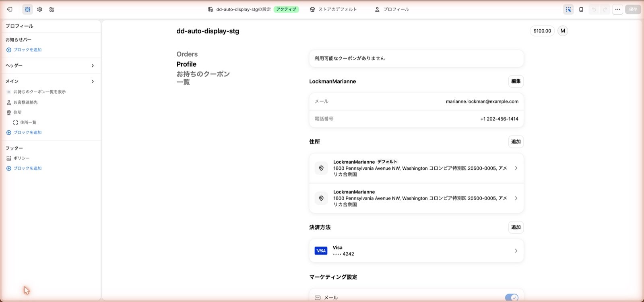Click the dd-auto-display-stgの設定 title

[x=244, y=9]
